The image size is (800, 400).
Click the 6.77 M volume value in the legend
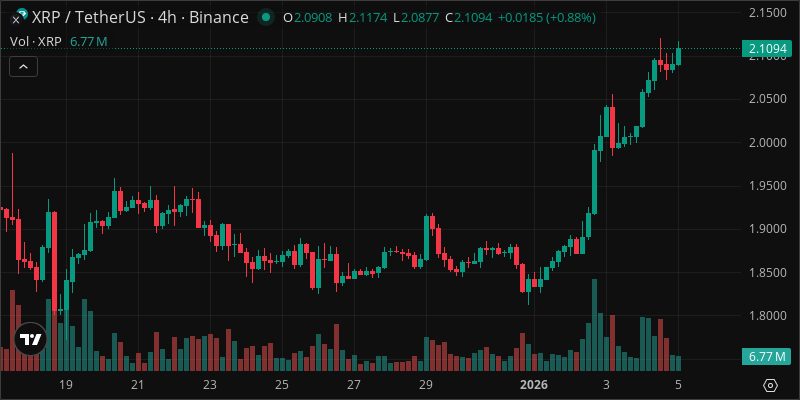(88, 42)
